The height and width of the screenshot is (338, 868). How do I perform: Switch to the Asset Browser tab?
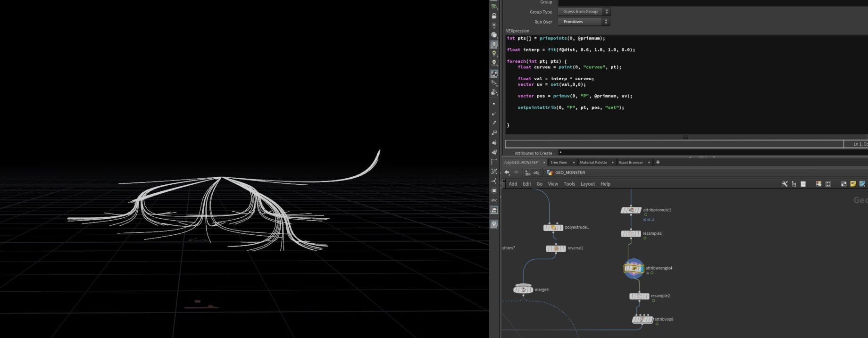point(631,162)
